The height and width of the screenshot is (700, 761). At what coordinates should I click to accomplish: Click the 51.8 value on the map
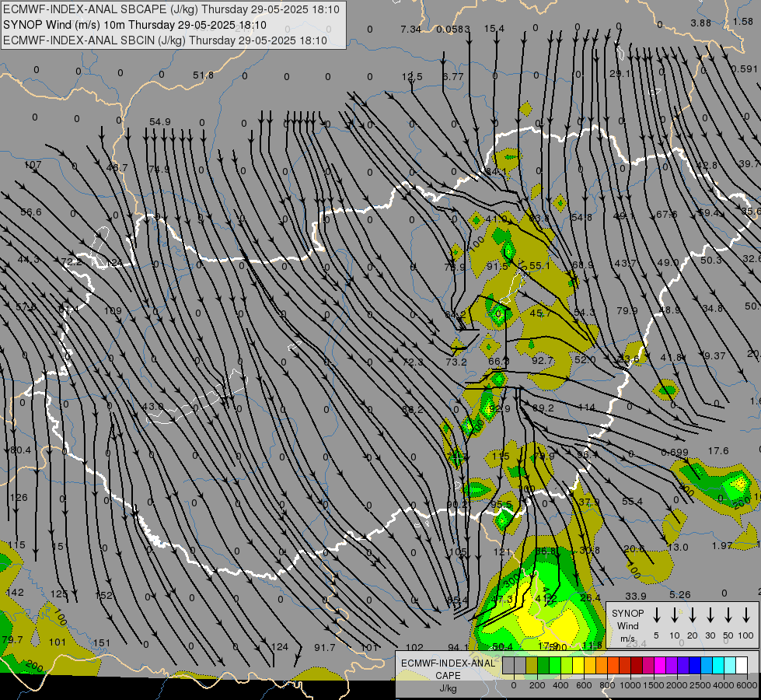(x=203, y=75)
